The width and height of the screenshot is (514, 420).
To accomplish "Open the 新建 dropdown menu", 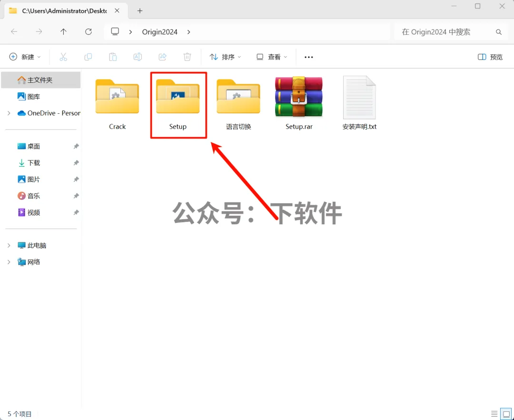I will tap(25, 57).
